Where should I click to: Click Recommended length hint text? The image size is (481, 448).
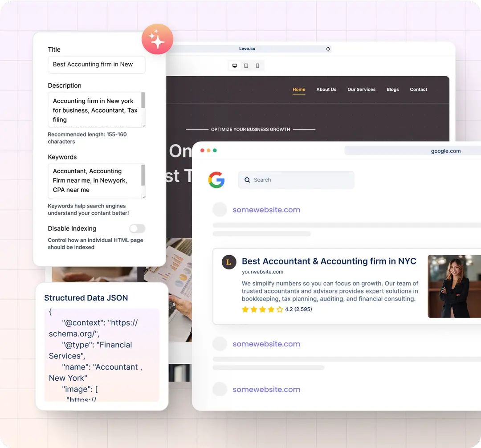(87, 138)
